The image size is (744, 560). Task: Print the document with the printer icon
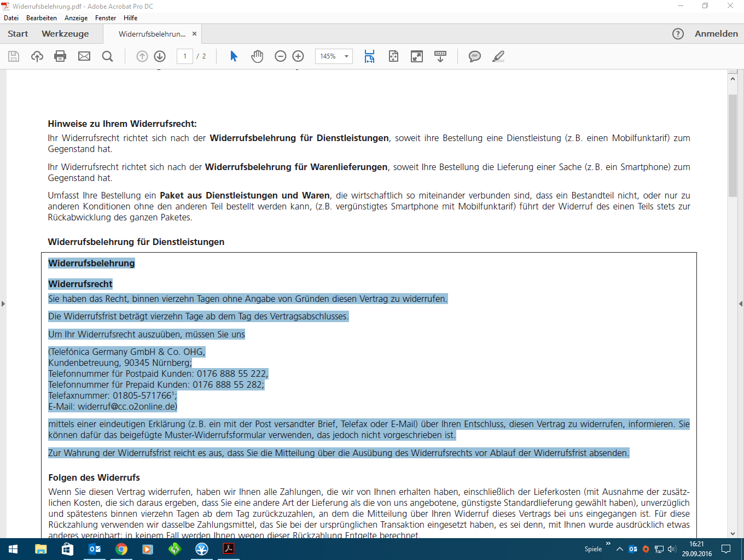click(60, 56)
